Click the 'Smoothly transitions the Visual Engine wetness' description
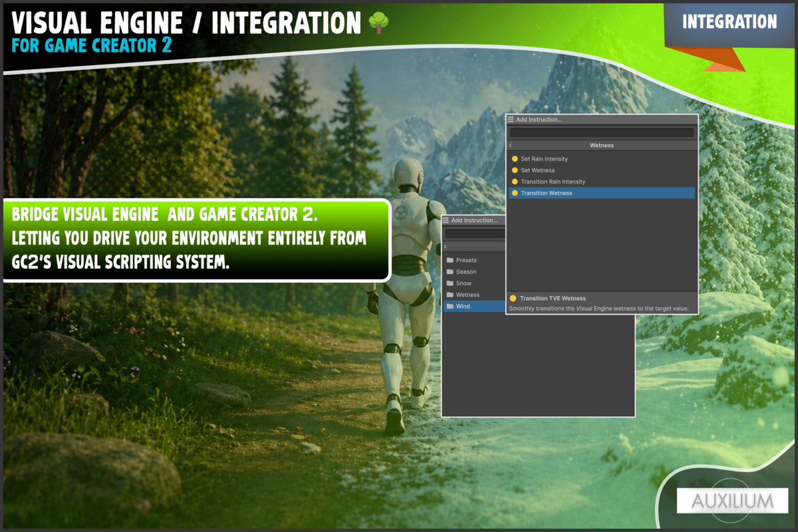 point(599,309)
